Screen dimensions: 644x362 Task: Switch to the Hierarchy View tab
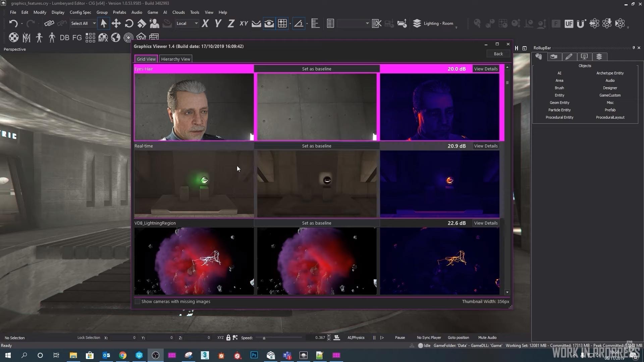pyautogui.click(x=175, y=59)
